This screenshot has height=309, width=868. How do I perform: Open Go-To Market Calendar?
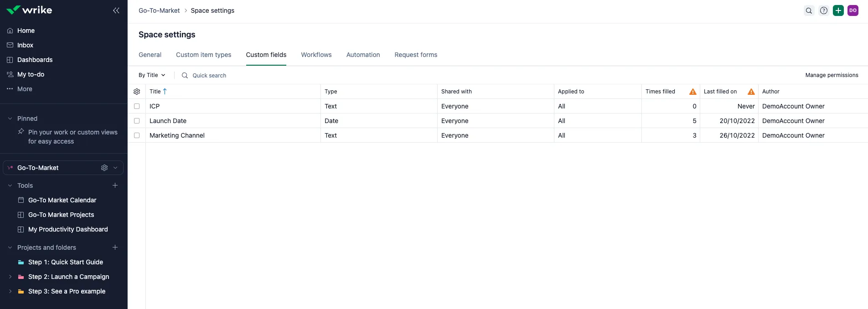[62, 200]
